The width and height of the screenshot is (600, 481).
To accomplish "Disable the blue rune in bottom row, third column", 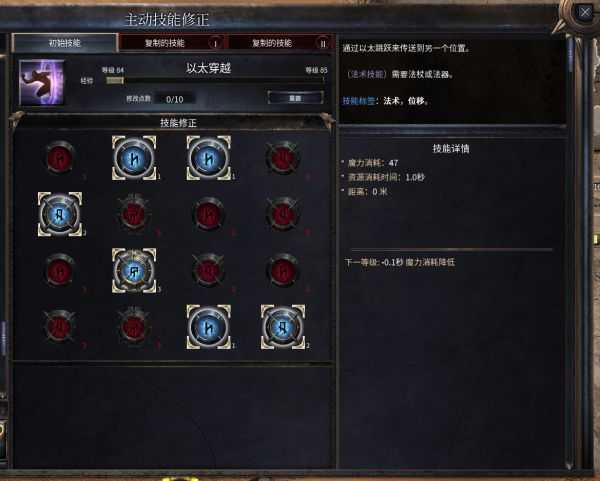I will pos(209,327).
